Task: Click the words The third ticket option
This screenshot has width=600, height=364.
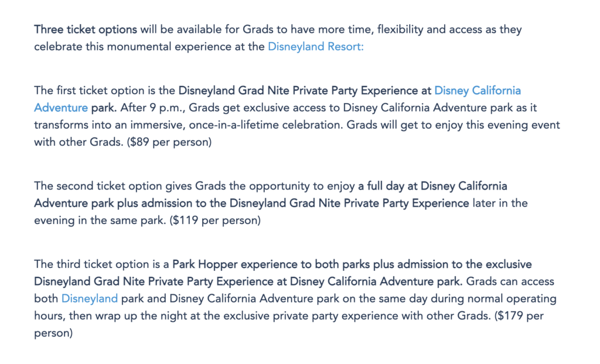Action: [92, 265]
